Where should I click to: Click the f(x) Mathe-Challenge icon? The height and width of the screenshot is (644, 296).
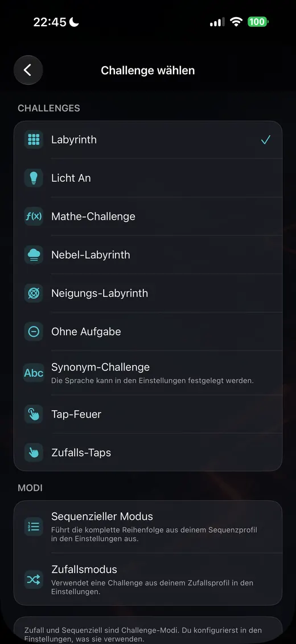pyautogui.click(x=34, y=217)
